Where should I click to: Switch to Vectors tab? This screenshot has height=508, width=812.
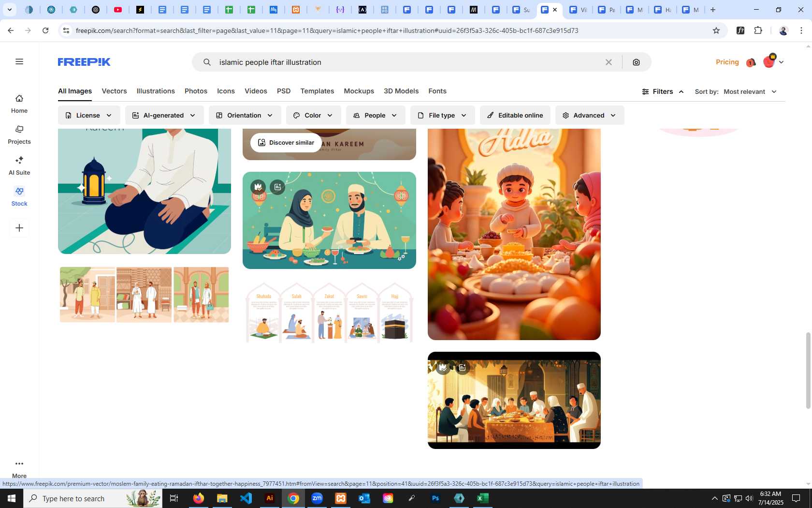114,91
